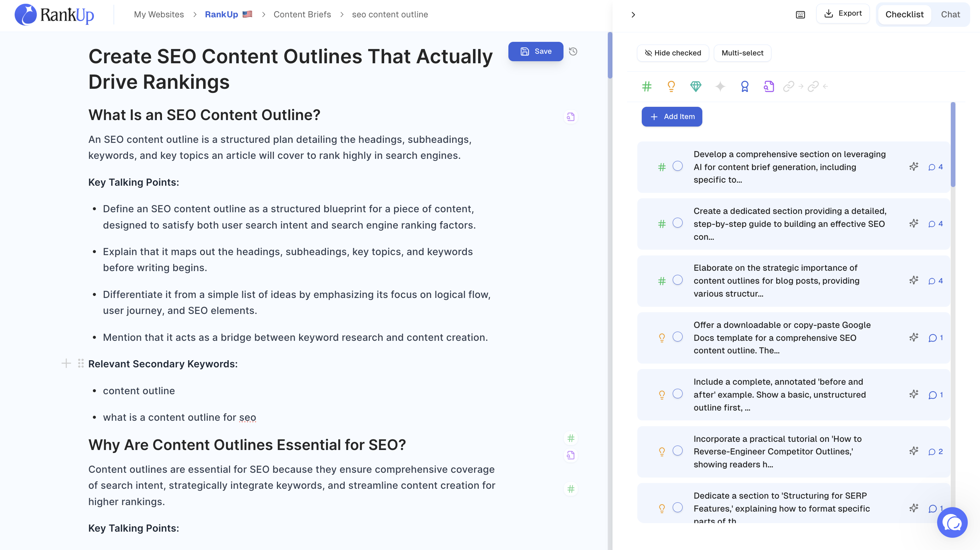Toggle Hide checked items

[x=673, y=53]
